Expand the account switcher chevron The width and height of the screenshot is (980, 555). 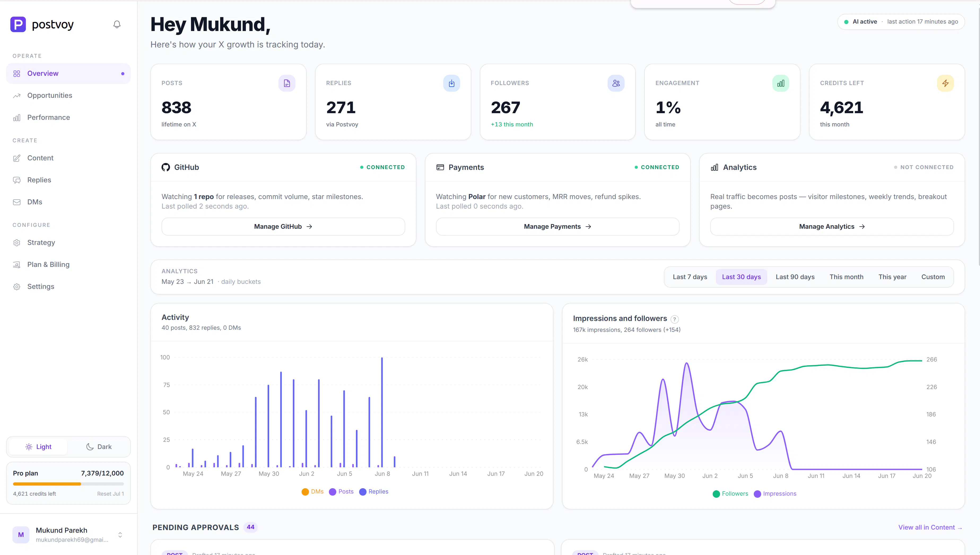pyautogui.click(x=120, y=535)
